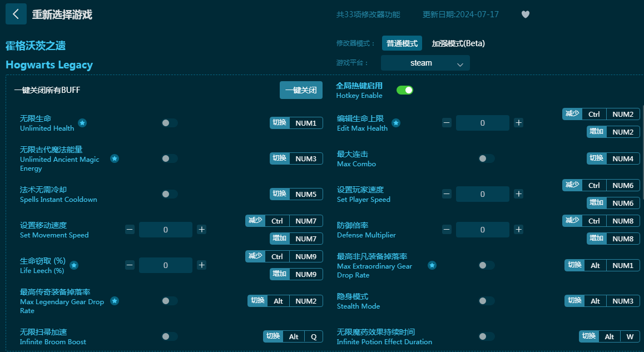Open the steam platform dropdown
Screen dimensions: 644x352
425,63
